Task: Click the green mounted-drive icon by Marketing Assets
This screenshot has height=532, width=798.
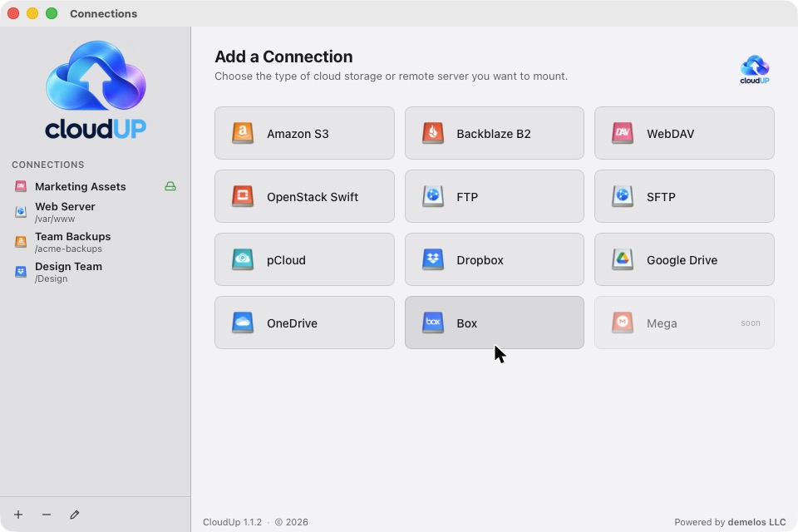Action: coord(170,186)
